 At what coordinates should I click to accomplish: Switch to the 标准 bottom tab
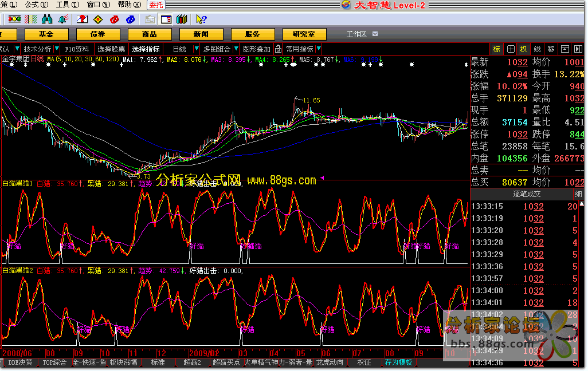point(158,362)
